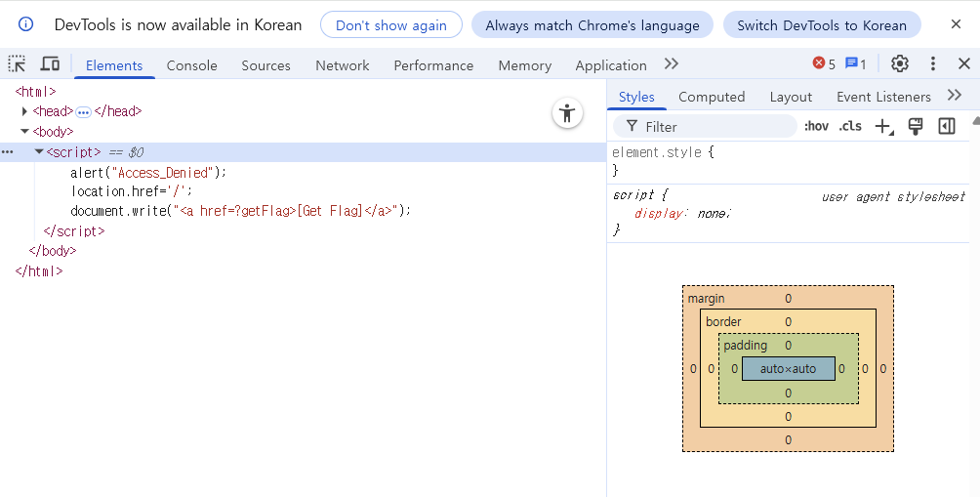
Task: Select the closing script tag row
Action: [x=74, y=231]
